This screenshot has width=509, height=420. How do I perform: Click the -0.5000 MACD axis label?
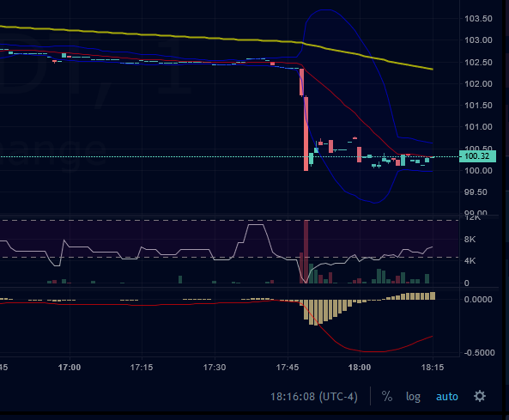(479, 353)
